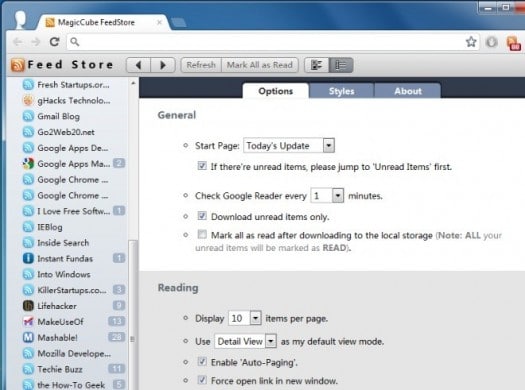This screenshot has width=525, height=390.
Task: Click the Refresh button
Action: click(201, 65)
